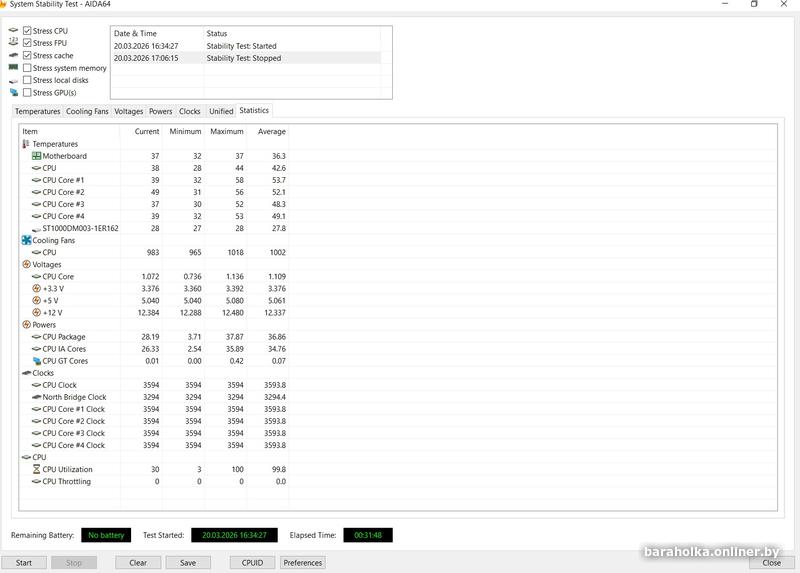
Task: Click the Date & Time log header
Action: tap(157, 33)
